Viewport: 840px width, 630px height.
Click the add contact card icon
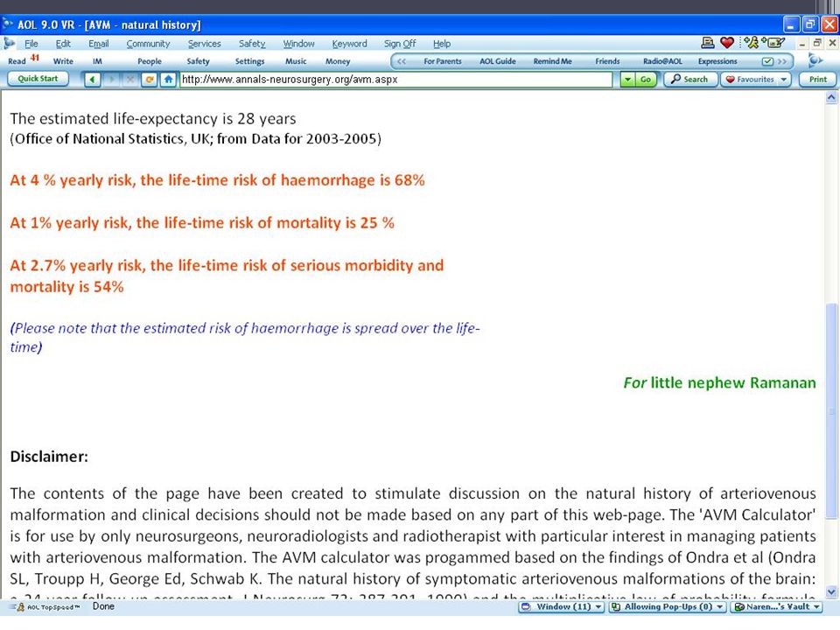tap(773, 43)
